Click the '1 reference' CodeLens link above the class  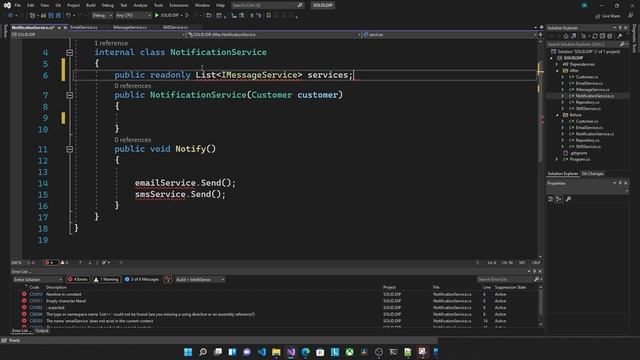[x=111, y=43]
